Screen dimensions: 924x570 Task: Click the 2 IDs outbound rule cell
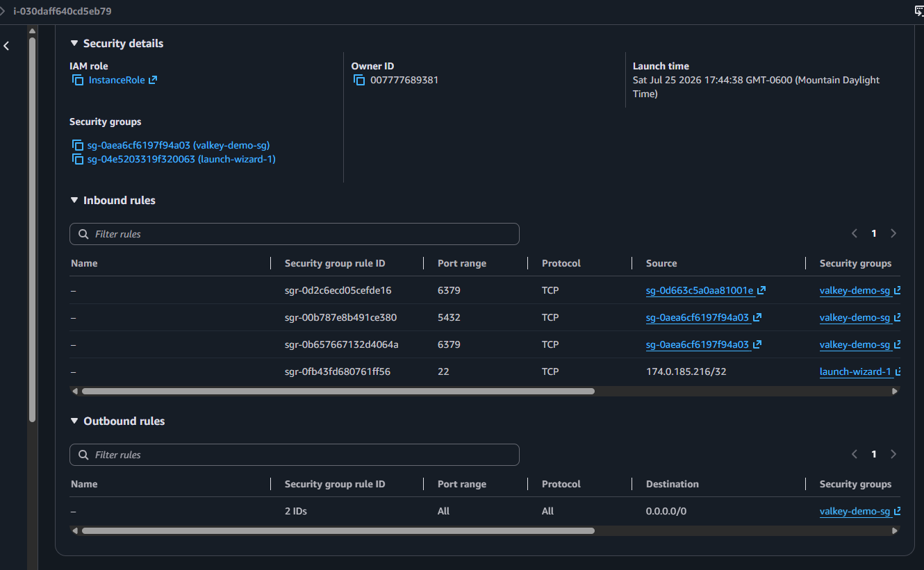coord(296,511)
